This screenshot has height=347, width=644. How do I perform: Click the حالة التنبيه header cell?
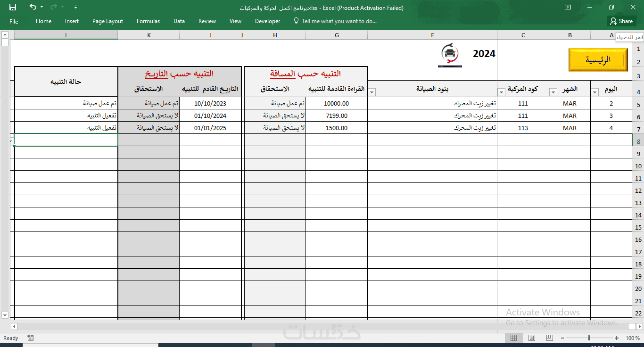click(66, 82)
